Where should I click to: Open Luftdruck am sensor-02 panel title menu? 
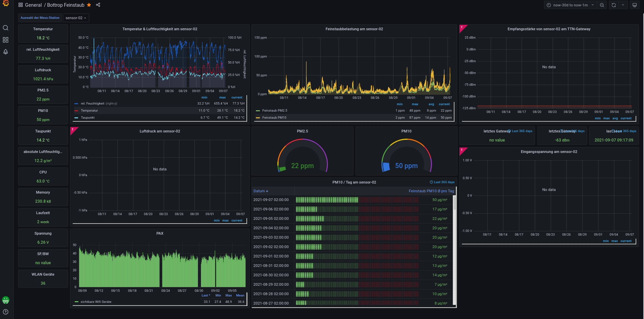[x=160, y=131]
